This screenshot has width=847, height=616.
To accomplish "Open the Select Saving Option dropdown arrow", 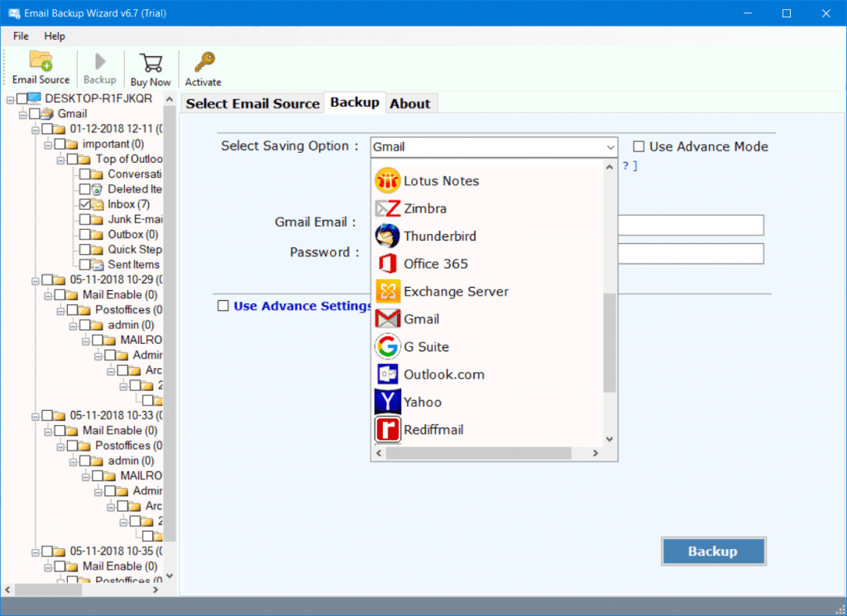I will tap(610, 146).
